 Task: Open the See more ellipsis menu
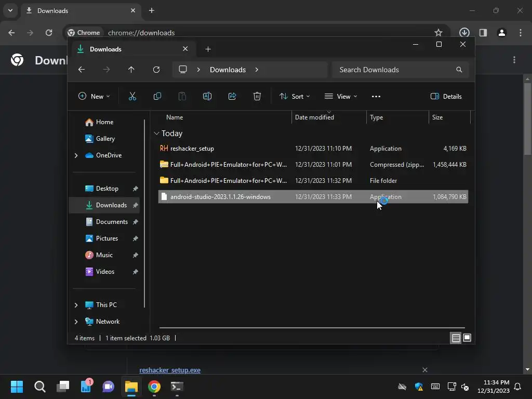click(376, 96)
